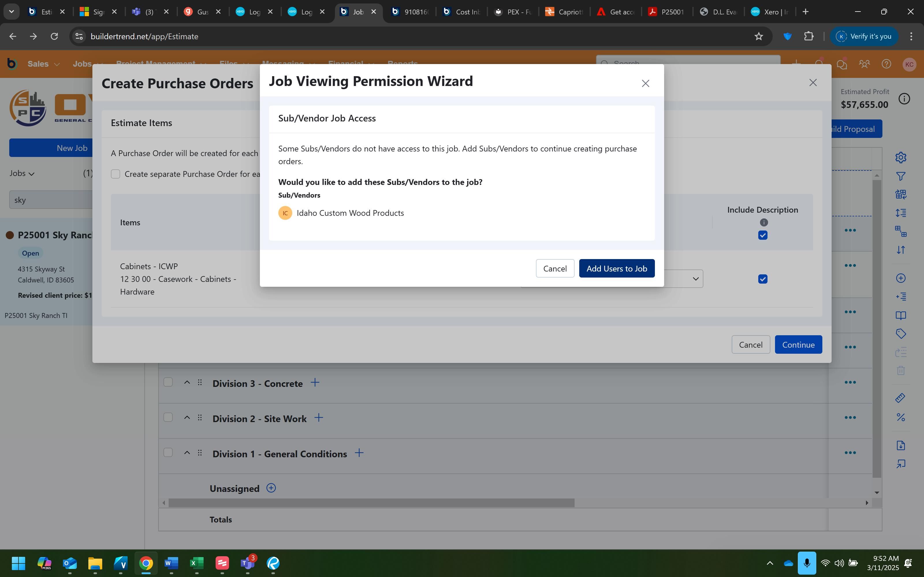Viewport: 924px width, 577px height.
Task: Expand the Jobs dropdown in sidebar
Action: pyautogui.click(x=22, y=173)
